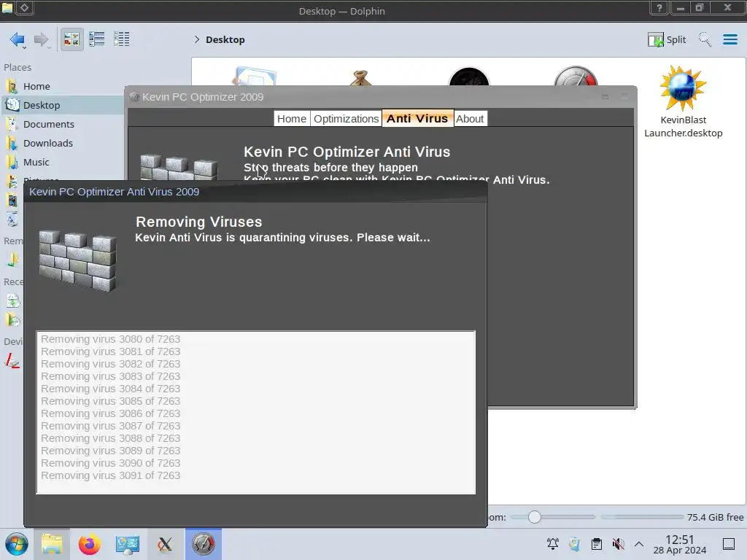Select line 'Removing virus 3085 of 7263'
This screenshot has width=747, height=560.
[x=111, y=401]
